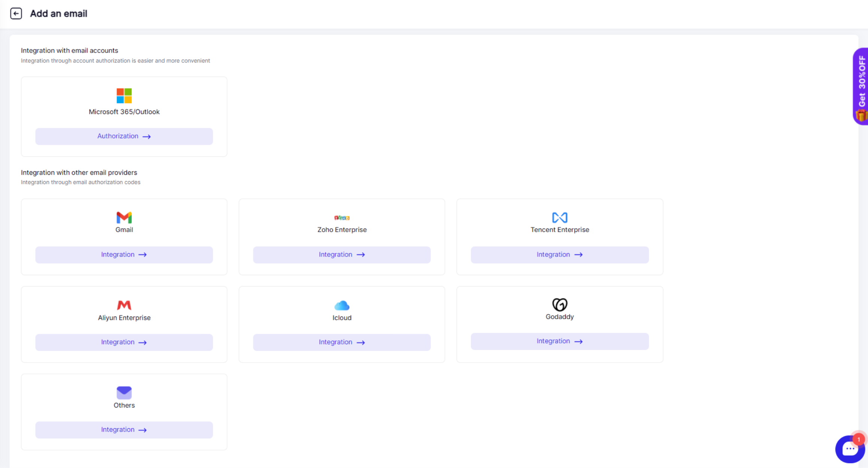
Task: Start Gmail Integration
Action: (124, 255)
